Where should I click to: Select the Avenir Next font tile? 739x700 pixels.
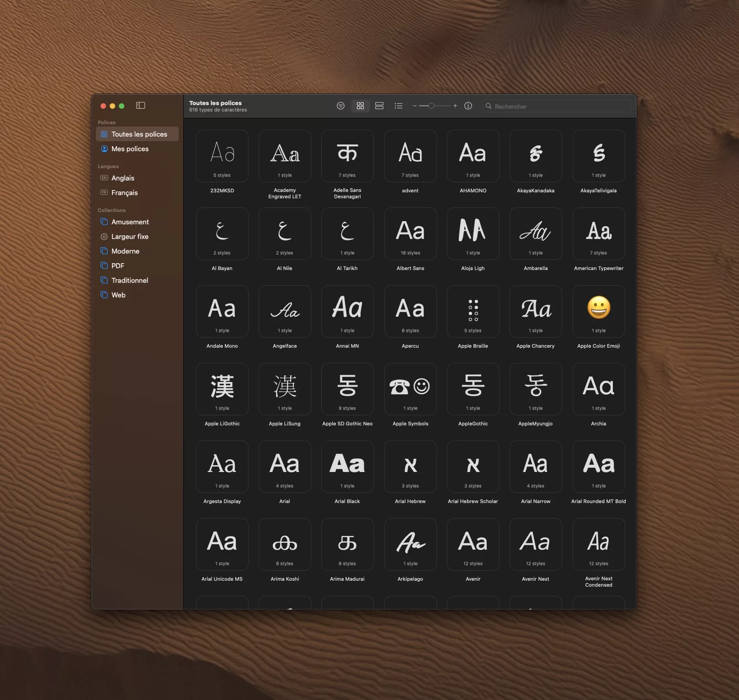(x=536, y=544)
